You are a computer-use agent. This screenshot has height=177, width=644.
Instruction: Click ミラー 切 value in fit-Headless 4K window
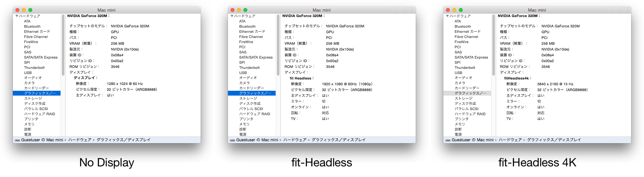click(x=539, y=101)
